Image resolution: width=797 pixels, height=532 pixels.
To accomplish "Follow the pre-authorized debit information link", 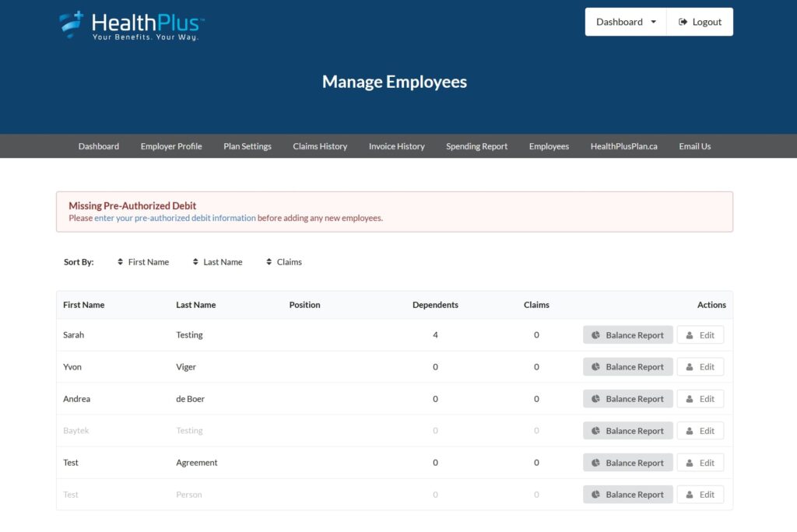I will pyautogui.click(x=174, y=219).
